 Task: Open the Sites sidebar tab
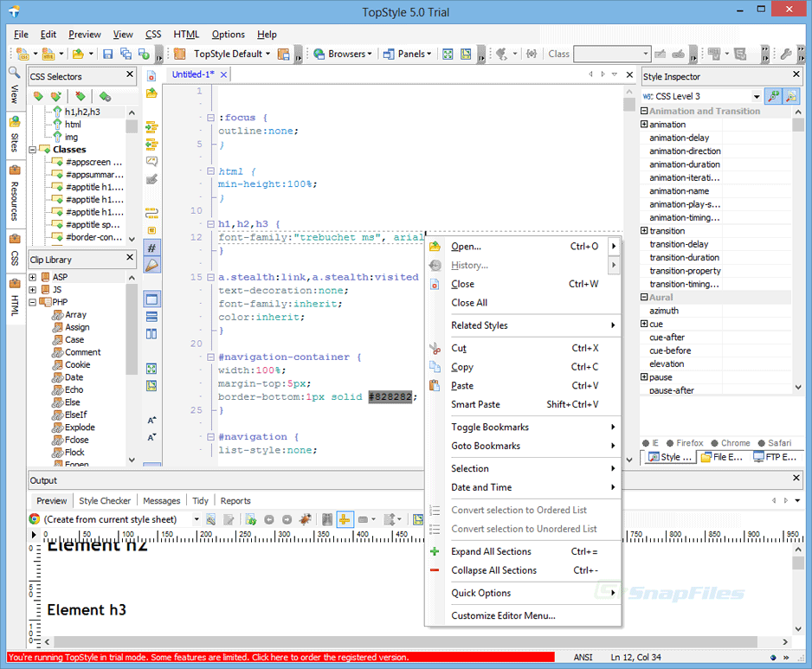[15, 136]
